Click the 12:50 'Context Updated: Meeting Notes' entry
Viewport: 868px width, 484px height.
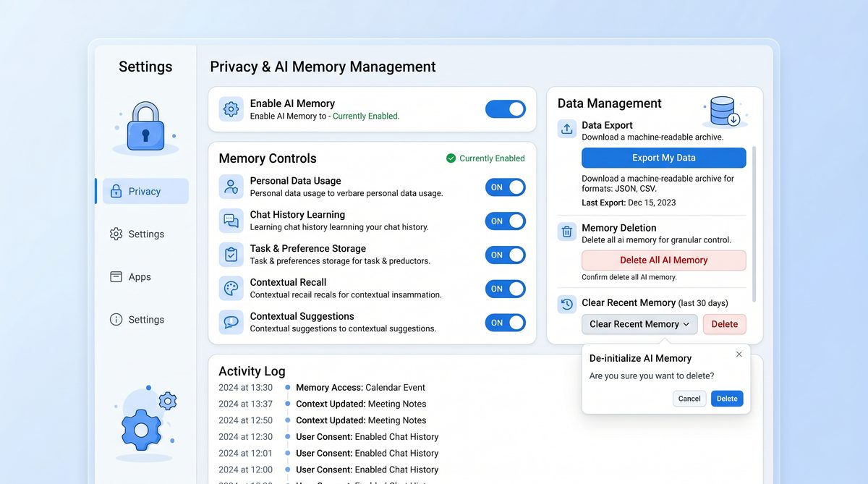[x=361, y=420]
